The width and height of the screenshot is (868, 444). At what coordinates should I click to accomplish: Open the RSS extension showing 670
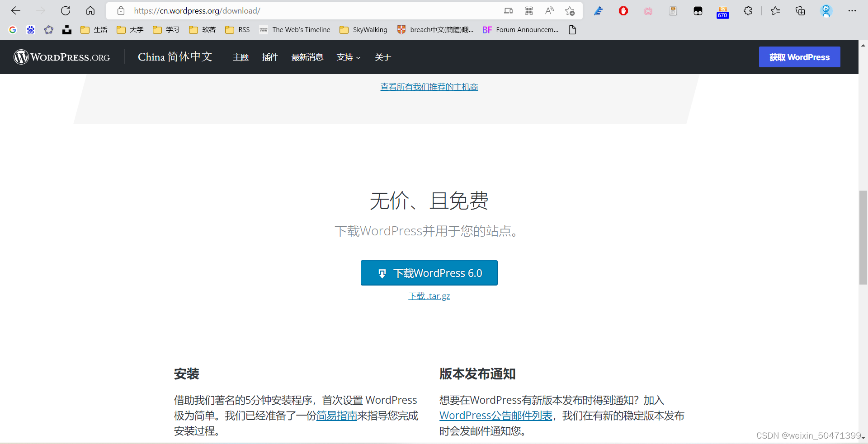click(722, 11)
